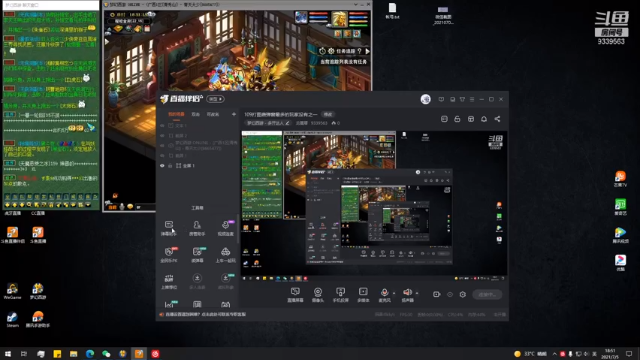640x360 pixels.
Task: Toggle visibility eye of 梦幻西游 ONLINE source
Action: pos(162,145)
